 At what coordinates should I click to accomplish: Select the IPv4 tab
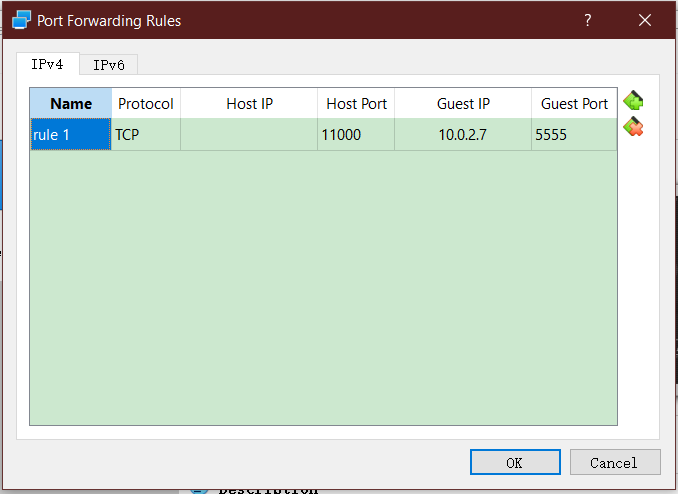pos(48,64)
